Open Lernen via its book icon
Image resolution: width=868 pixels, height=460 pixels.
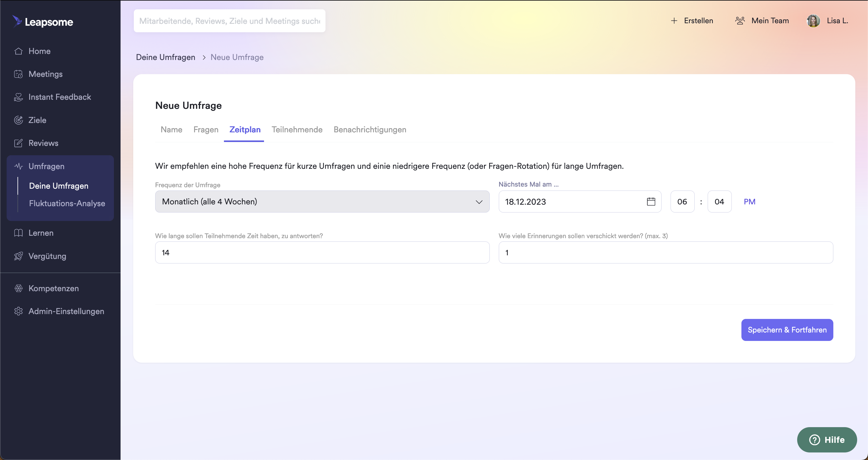(18, 233)
